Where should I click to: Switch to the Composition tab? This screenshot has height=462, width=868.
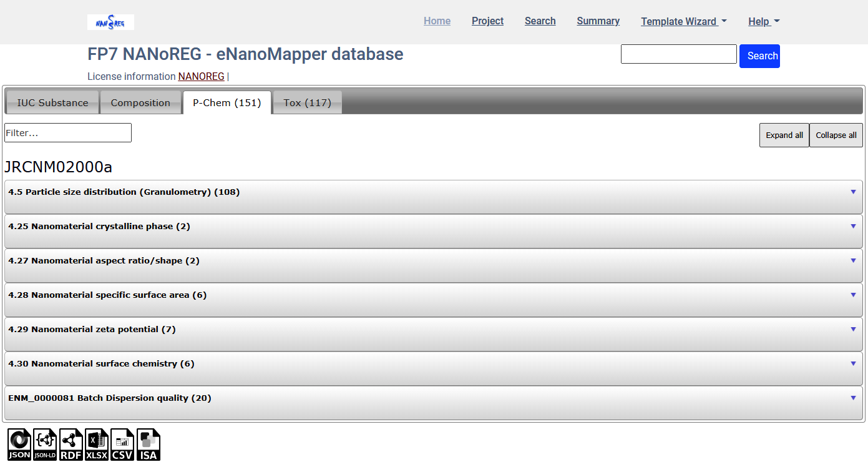click(x=140, y=103)
